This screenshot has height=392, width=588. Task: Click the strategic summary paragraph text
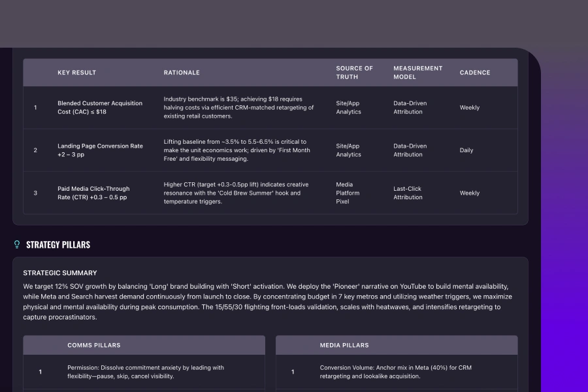tap(268, 302)
